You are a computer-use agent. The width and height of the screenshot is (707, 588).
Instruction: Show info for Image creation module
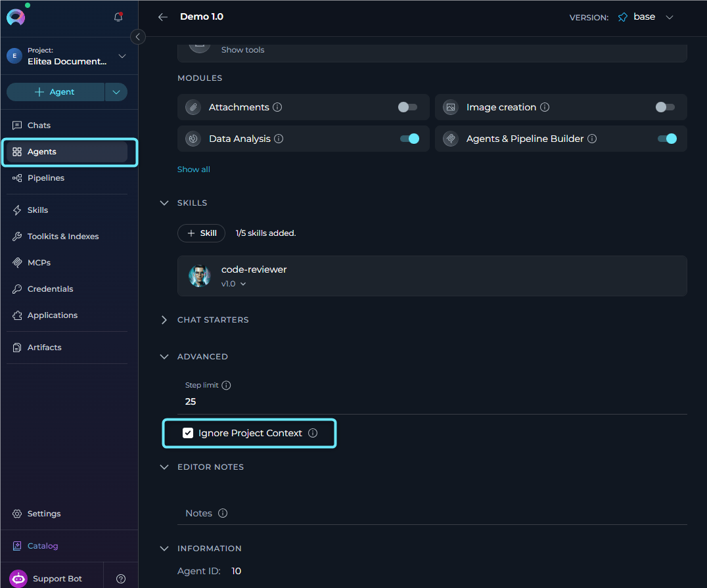(545, 107)
